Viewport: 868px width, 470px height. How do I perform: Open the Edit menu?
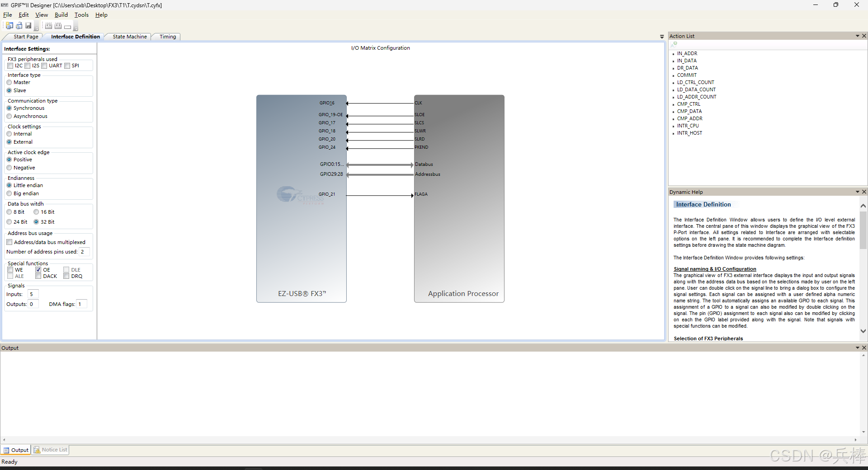pyautogui.click(x=24, y=15)
